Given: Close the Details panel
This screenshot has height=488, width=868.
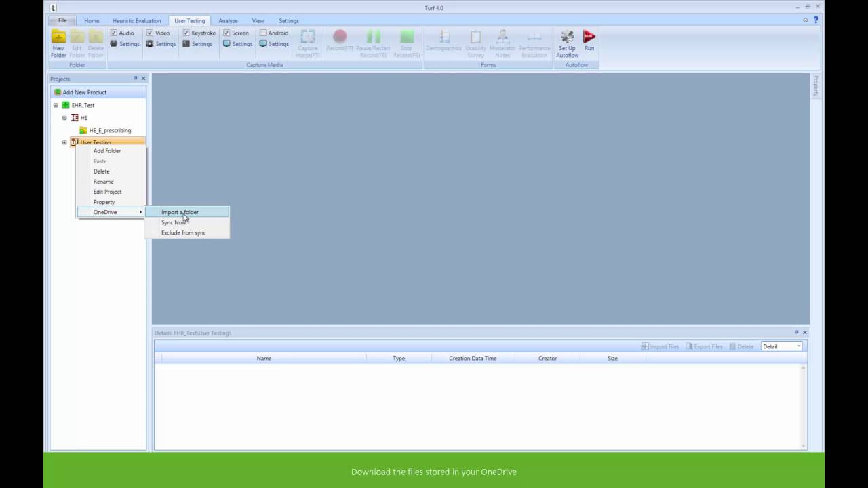Looking at the screenshot, I should point(805,333).
